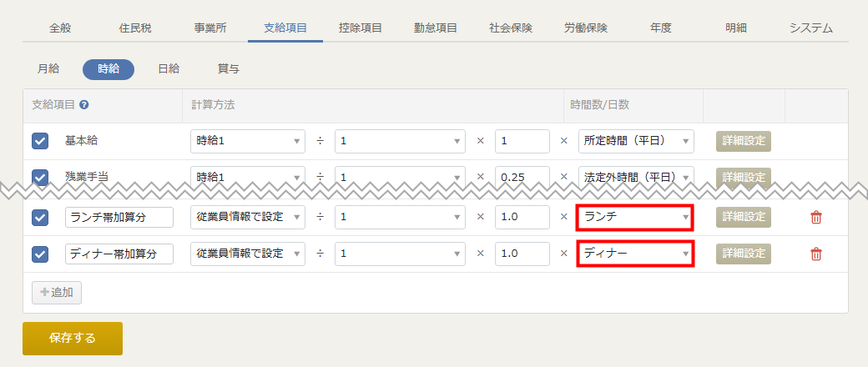Open 詳細設定 for the 基本給 row
The width and height of the screenshot is (868, 367).
point(744,141)
